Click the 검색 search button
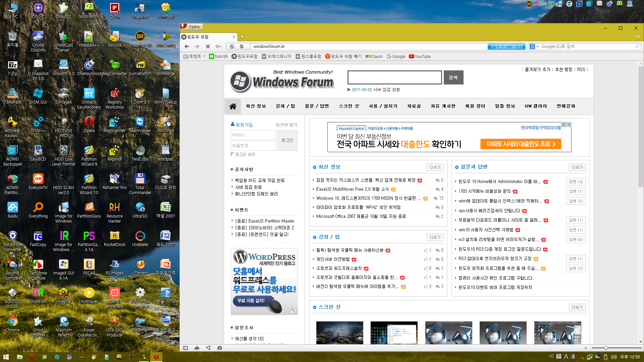644x362 pixels. click(x=453, y=77)
